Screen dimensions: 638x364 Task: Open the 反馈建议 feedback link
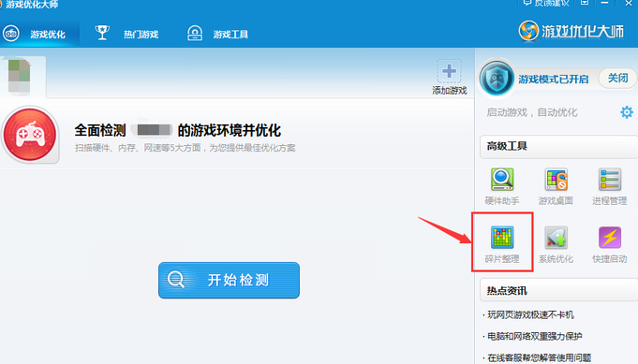(x=545, y=3)
